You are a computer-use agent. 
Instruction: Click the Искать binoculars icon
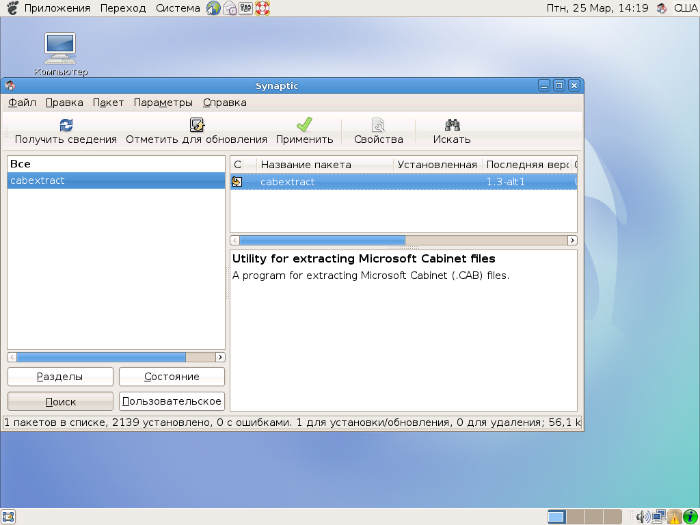click(x=452, y=125)
